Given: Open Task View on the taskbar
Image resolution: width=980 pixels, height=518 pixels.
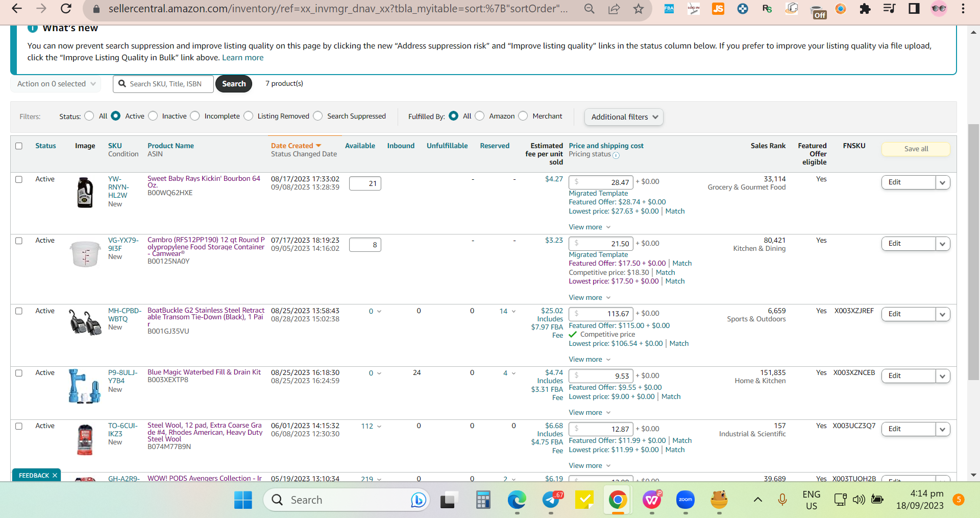Looking at the screenshot, I should [448, 500].
